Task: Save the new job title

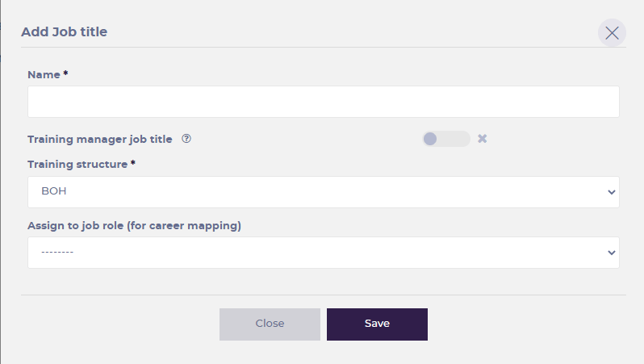Action: click(x=377, y=324)
